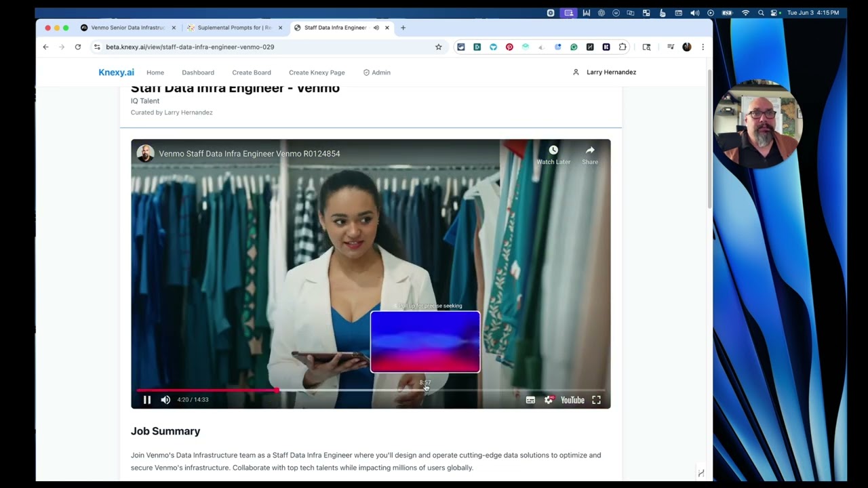The height and width of the screenshot is (488, 868).
Task: Pause the YouTube video
Action: pos(146,400)
